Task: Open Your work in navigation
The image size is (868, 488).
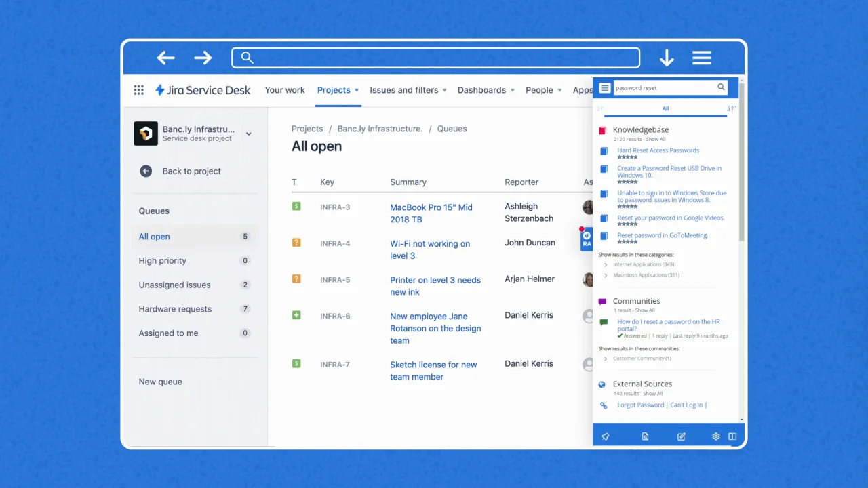Action: 285,90
